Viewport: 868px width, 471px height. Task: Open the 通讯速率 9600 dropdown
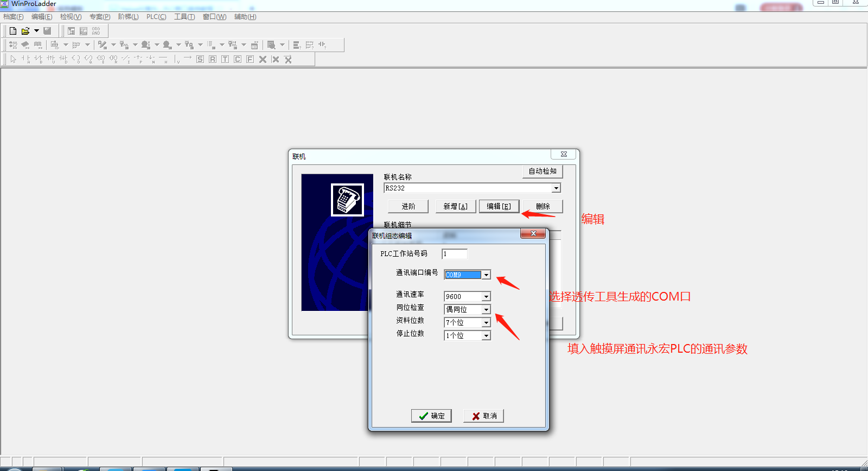[486, 297]
